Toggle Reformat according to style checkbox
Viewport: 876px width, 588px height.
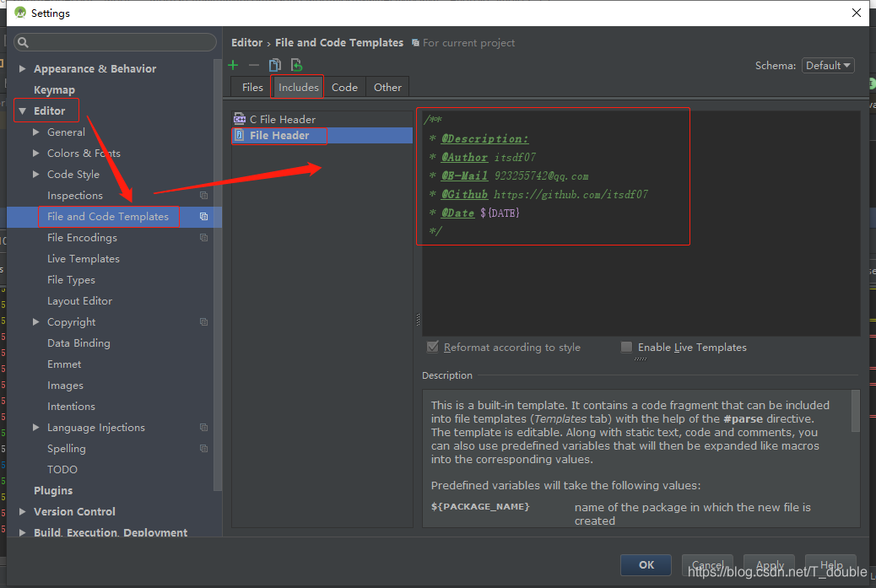click(x=432, y=347)
